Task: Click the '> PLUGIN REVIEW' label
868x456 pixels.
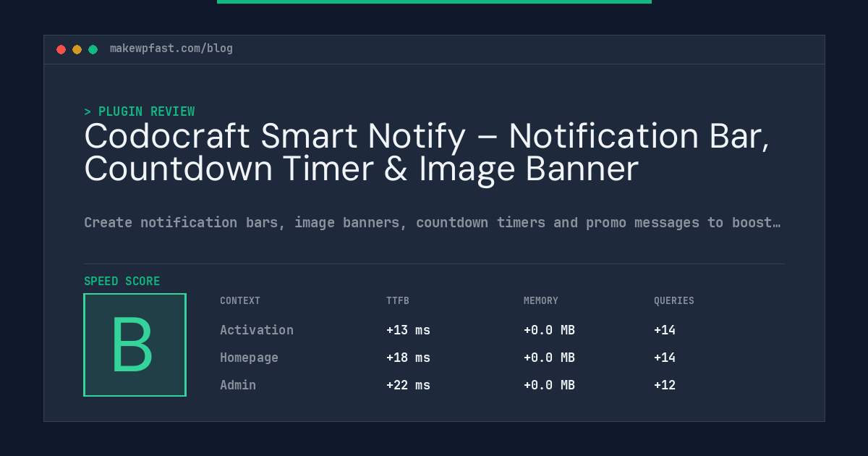Action: pyautogui.click(x=140, y=111)
